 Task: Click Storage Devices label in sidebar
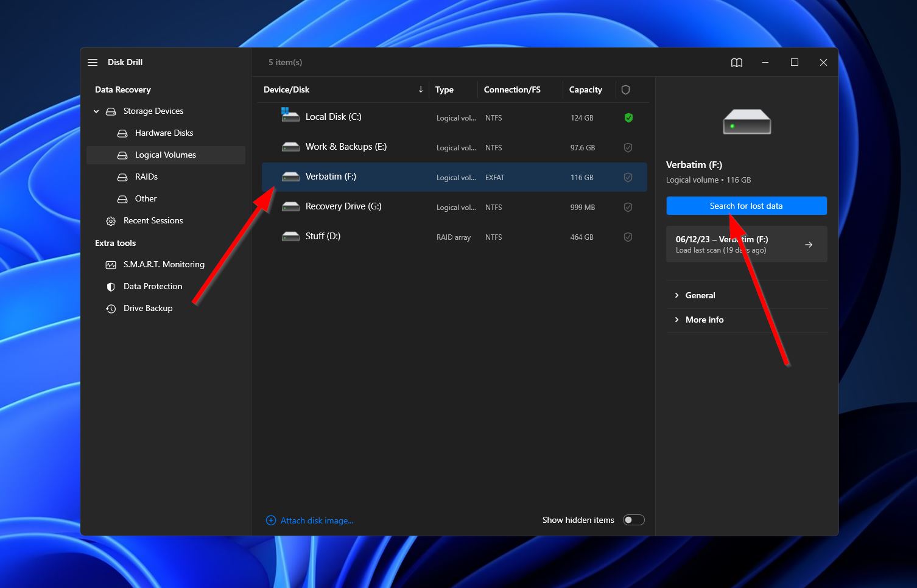(x=153, y=111)
